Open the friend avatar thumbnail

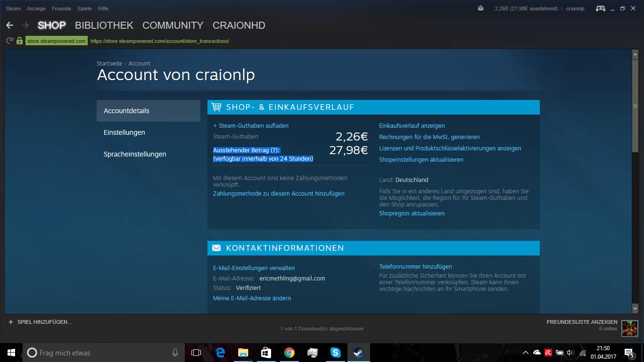[x=629, y=328]
